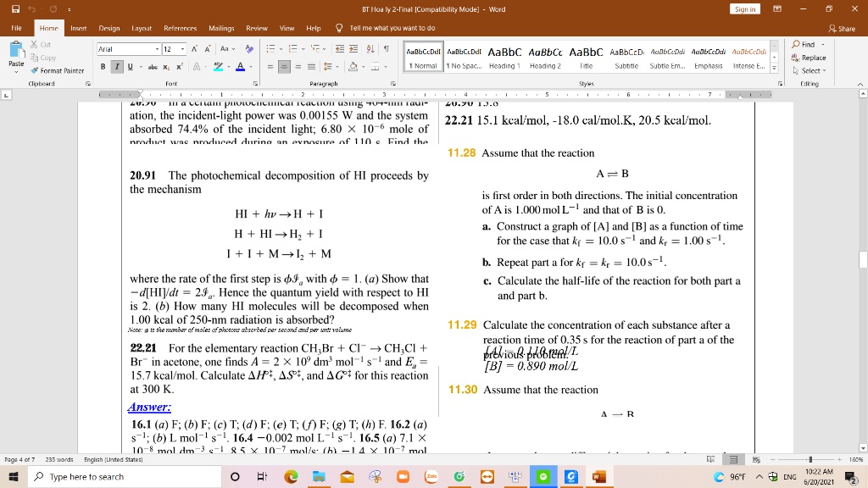
Task: Expand the font size dropdown
Action: (182, 50)
